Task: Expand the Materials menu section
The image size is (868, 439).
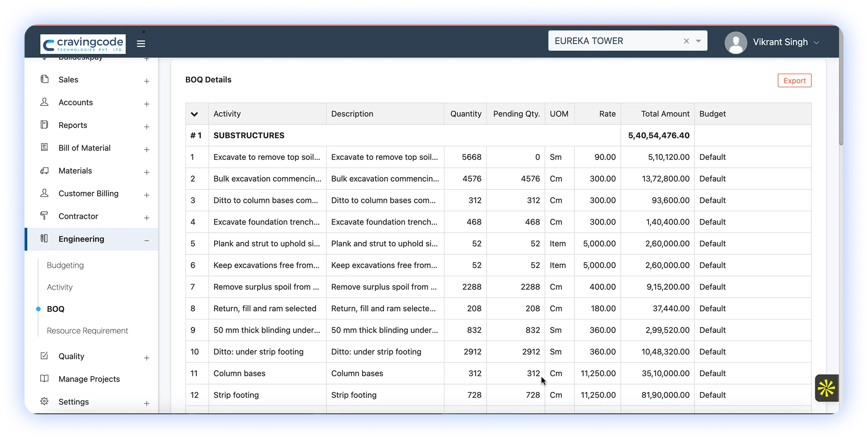Action: (x=147, y=172)
